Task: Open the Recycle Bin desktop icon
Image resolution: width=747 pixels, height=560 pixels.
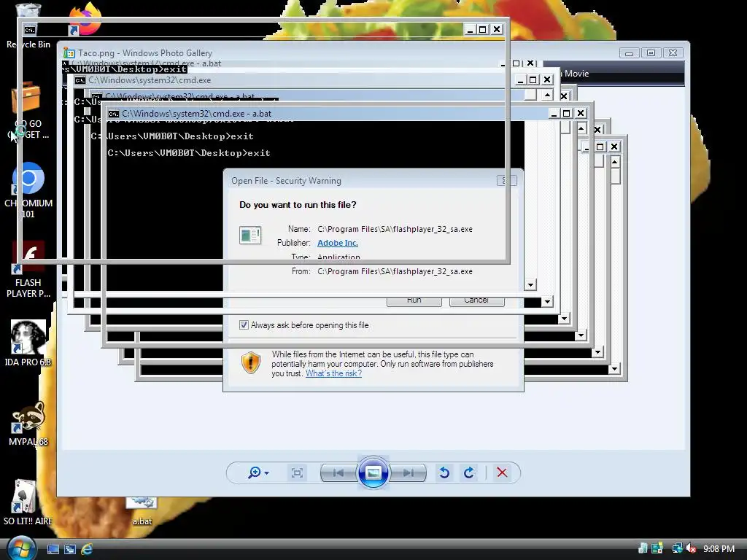Action: click(x=28, y=26)
